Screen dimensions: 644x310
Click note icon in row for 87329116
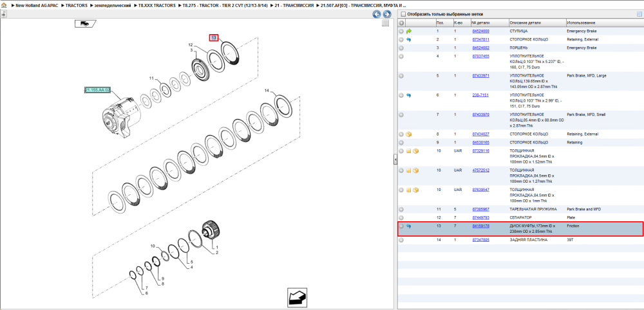(409, 151)
